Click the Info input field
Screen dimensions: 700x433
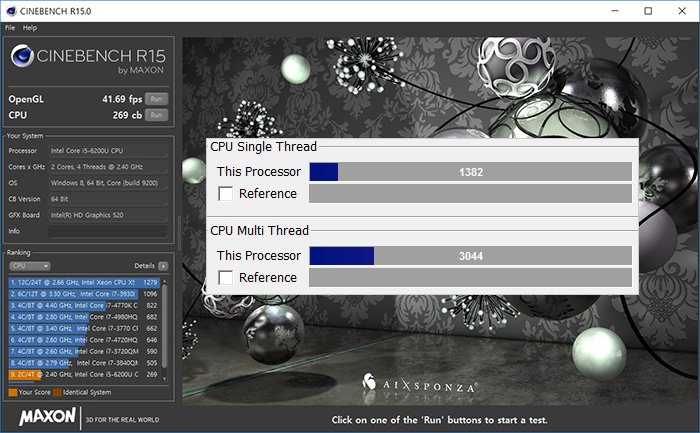point(108,231)
